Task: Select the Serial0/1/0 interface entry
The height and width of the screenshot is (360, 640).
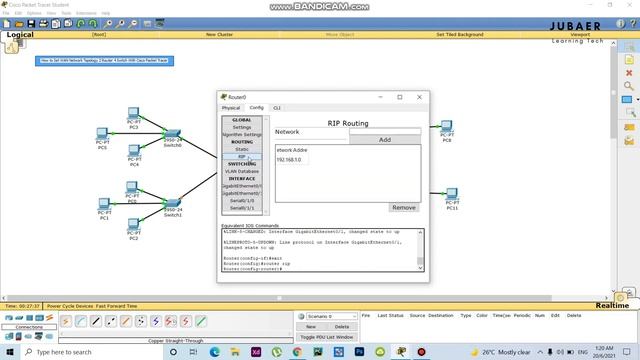Action: tap(242, 201)
